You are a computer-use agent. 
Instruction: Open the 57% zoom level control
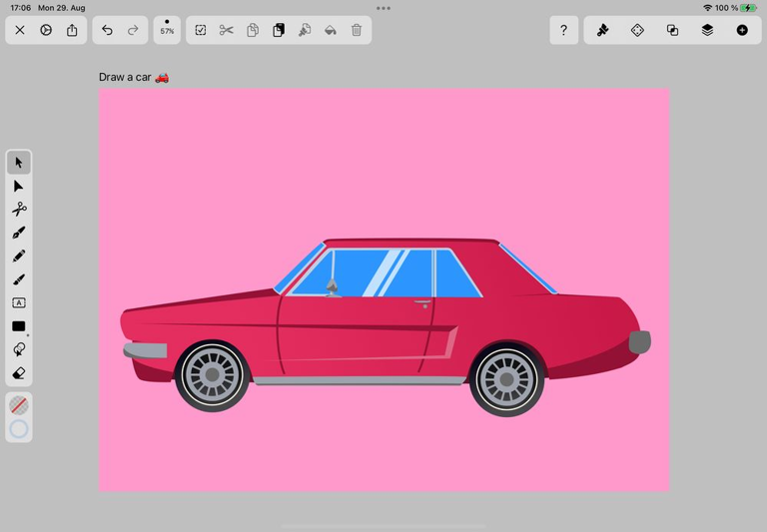167,30
